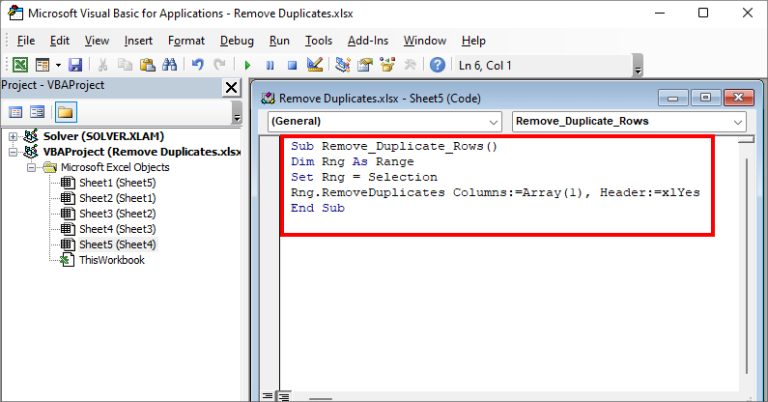Image resolution: width=768 pixels, height=402 pixels.
Task: Toggle Folders view in Project pane
Action: 65,113
